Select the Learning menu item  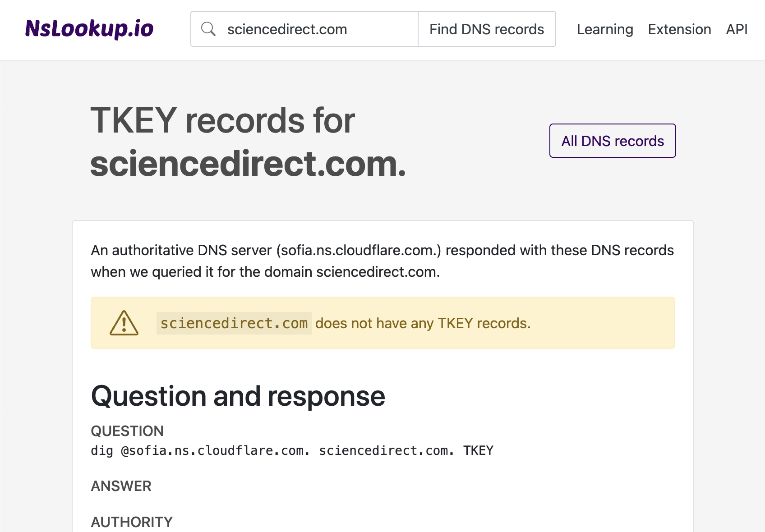[604, 29]
